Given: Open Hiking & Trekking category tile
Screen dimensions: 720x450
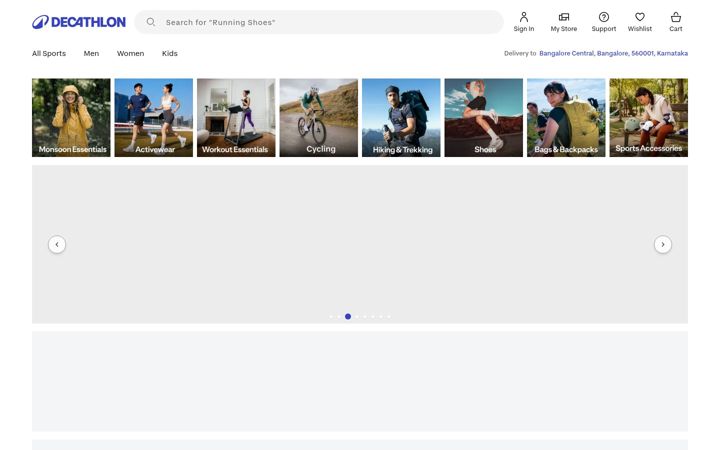Looking at the screenshot, I should 401,118.
